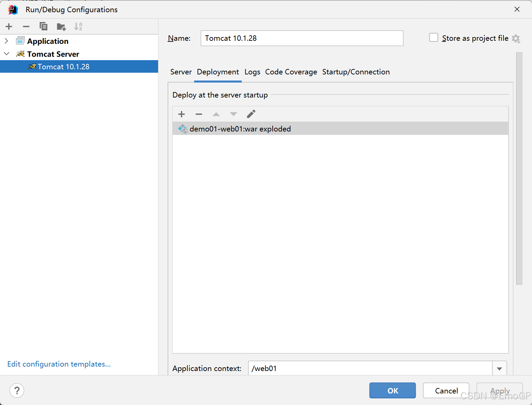
Task: Move deployment artifact up
Action: pos(216,114)
